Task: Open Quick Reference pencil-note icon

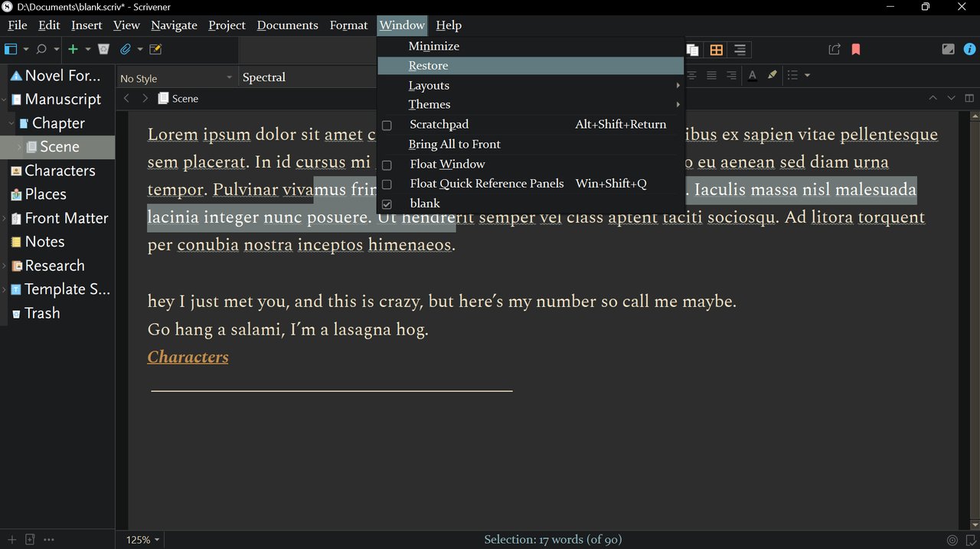Action: coord(155,49)
